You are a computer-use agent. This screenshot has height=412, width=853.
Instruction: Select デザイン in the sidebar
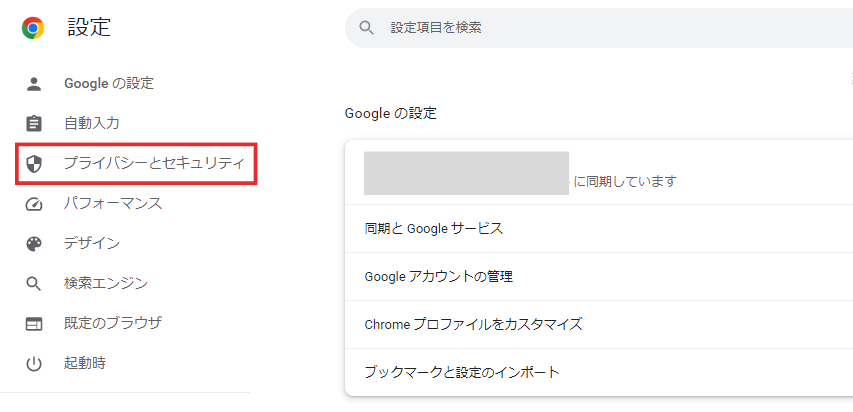(x=92, y=243)
